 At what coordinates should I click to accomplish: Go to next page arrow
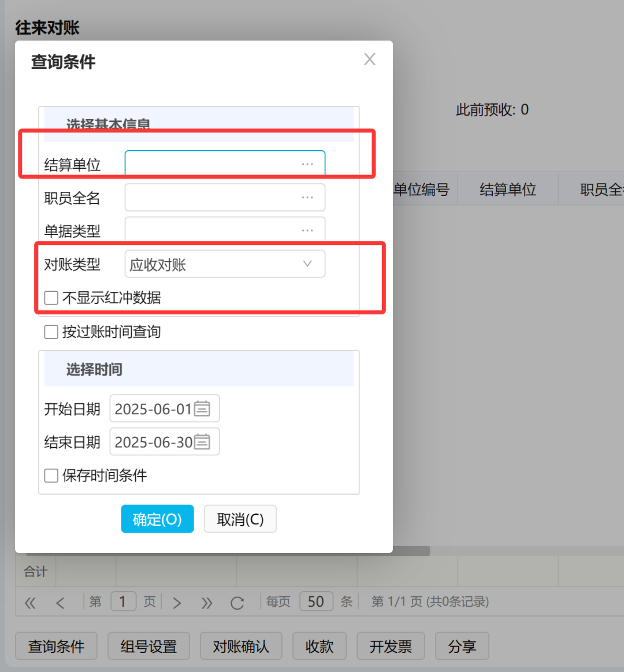(x=177, y=603)
